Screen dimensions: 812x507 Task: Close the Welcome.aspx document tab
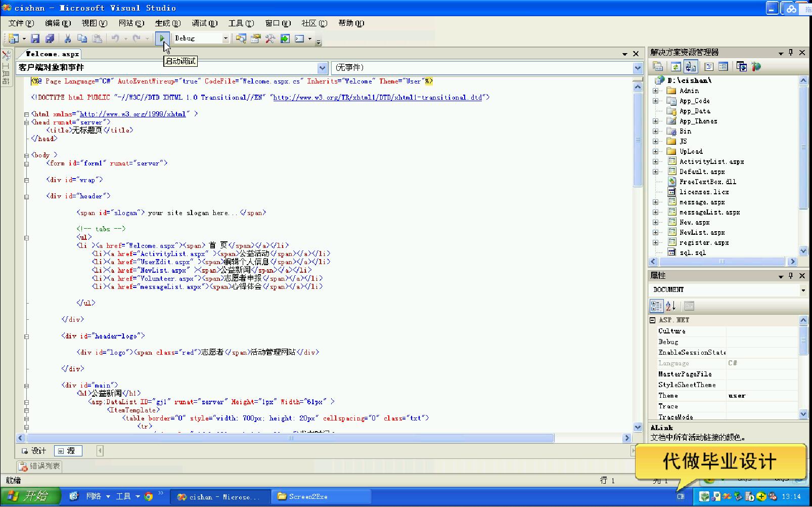tap(636, 54)
